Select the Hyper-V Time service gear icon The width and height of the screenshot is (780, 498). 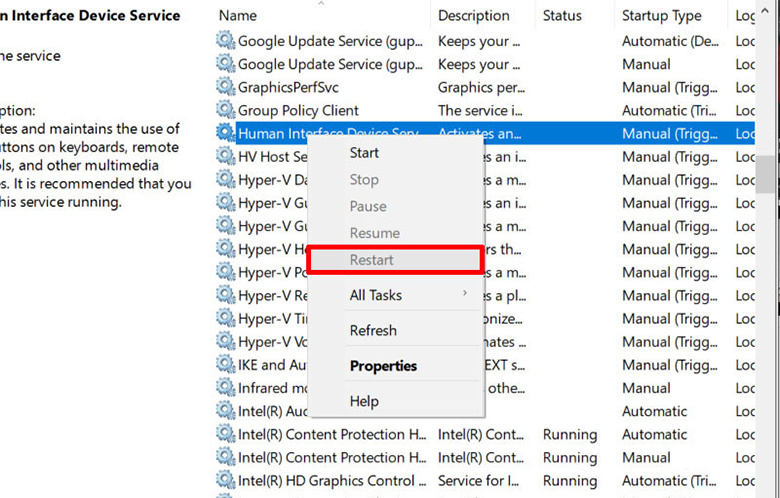226,319
